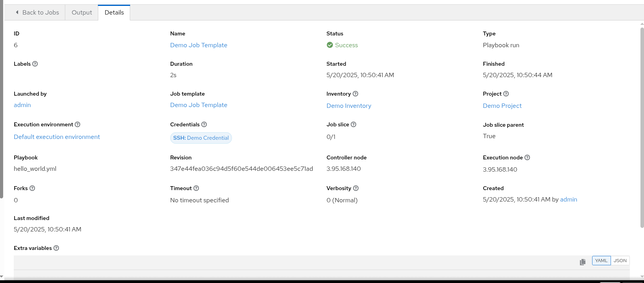Open the admin link under Launched by
The height and width of the screenshot is (283, 644).
pos(22,105)
